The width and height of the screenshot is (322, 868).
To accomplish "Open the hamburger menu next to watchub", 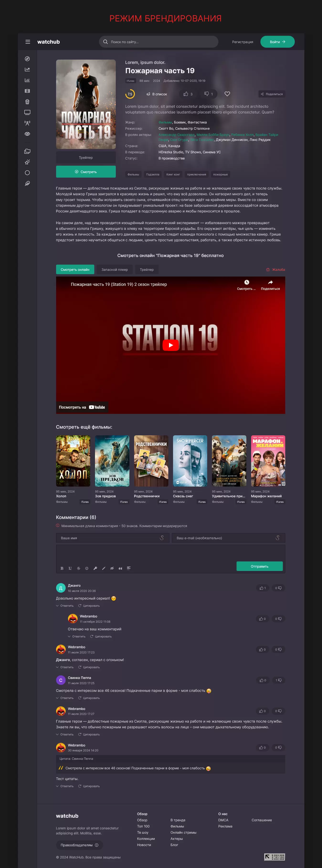I will pyautogui.click(x=28, y=42).
